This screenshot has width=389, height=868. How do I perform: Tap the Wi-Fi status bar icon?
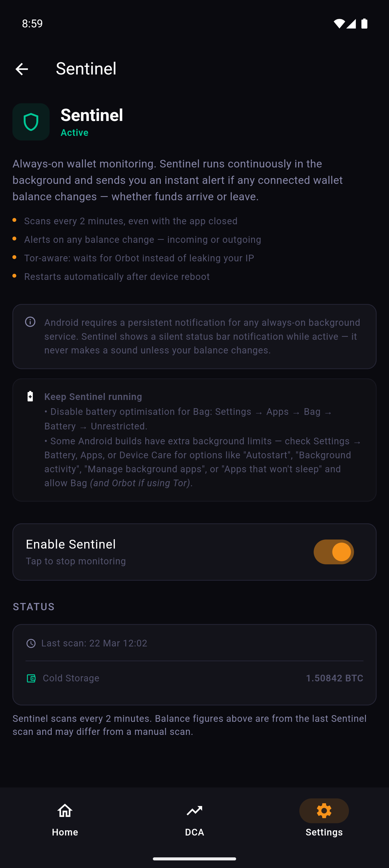click(x=339, y=24)
